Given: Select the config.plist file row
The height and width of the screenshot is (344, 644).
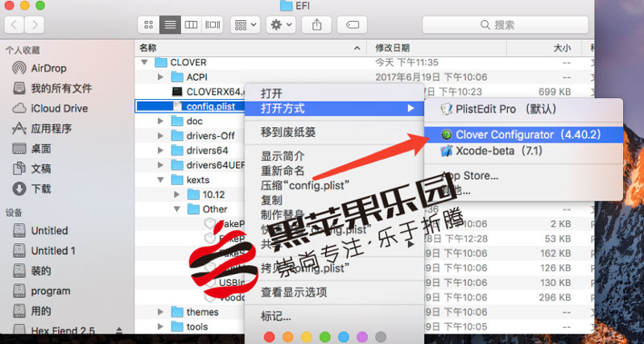Looking at the screenshot, I should [x=190, y=106].
